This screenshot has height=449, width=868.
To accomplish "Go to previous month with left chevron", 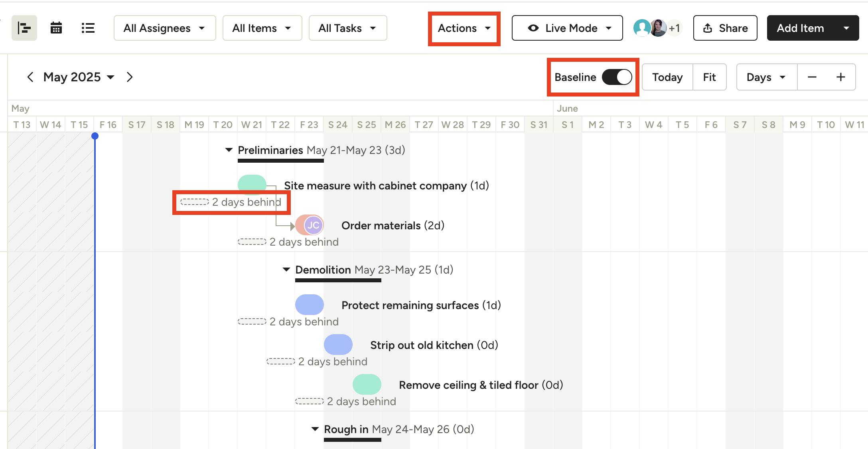I will click(x=30, y=77).
